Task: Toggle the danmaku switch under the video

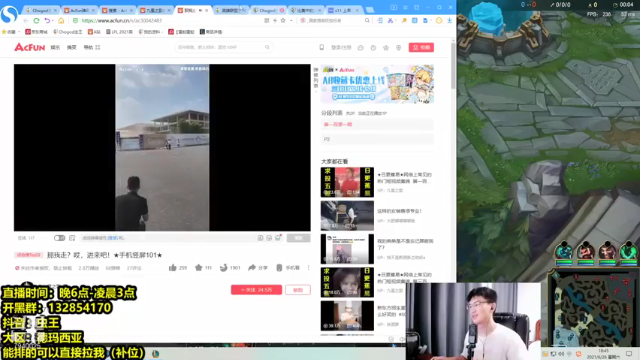Action: (60, 238)
